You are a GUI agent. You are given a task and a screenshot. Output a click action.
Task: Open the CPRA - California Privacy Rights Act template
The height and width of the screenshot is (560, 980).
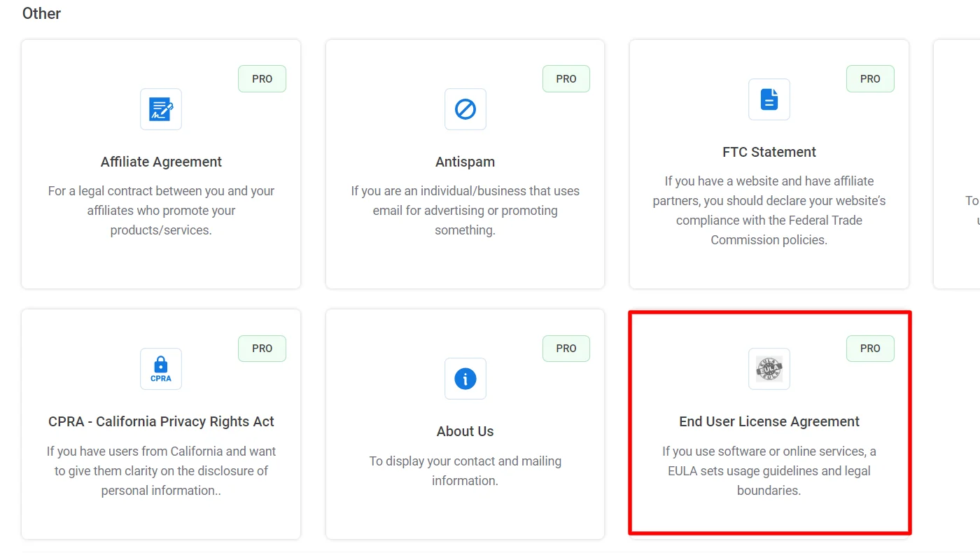(160, 423)
